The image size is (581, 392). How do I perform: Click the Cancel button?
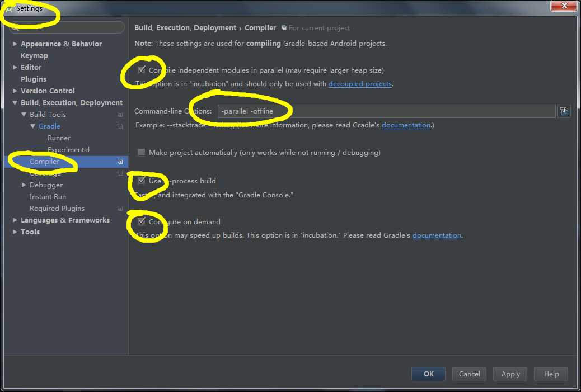point(469,374)
